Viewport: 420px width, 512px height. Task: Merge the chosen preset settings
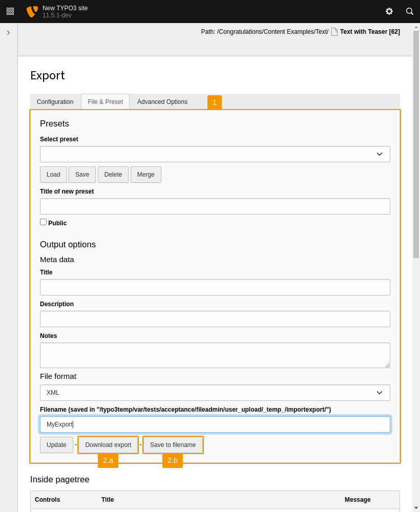(x=145, y=175)
